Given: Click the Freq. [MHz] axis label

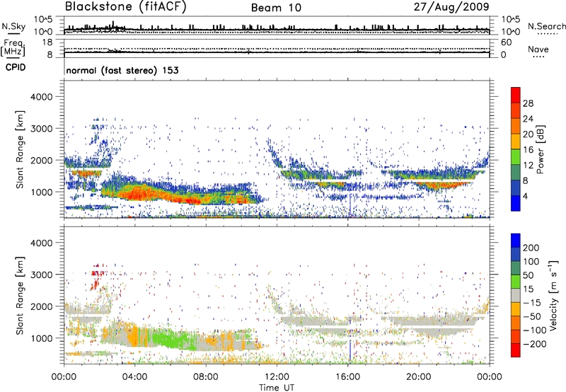Looking at the screenshot, I should point(13,48).
